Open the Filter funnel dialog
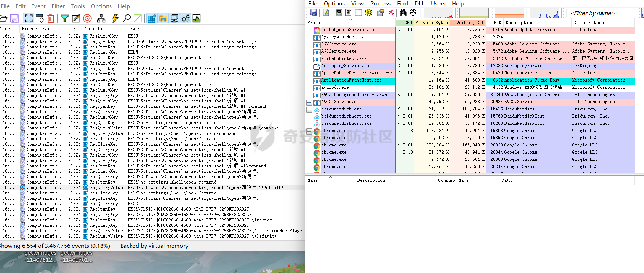 [65, 18]
